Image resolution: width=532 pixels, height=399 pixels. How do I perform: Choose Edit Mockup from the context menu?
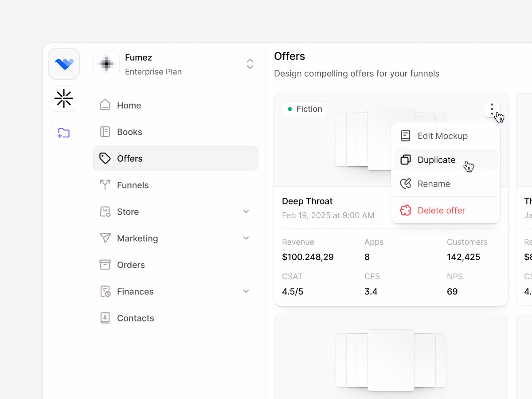(x=446, y=136)
